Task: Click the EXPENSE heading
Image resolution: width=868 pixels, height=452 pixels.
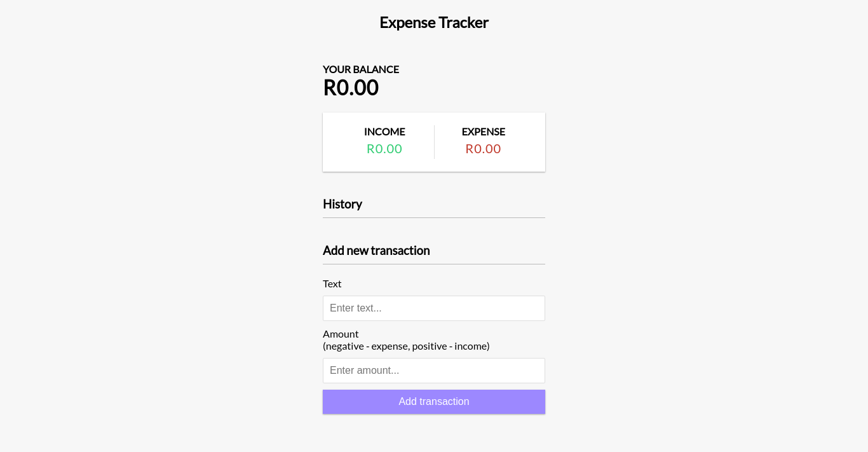Action: pos(483,132)
